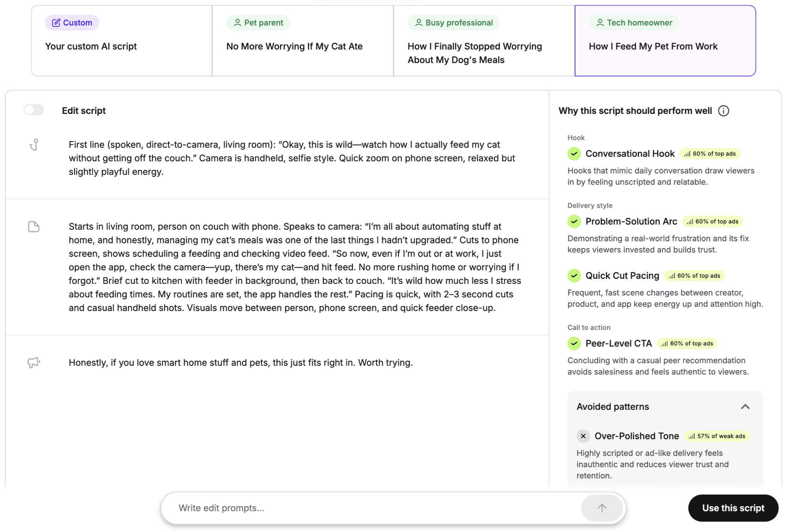Image resolution: width=787 pixels, height=532 pixels.
Task: Click the hook icon beside first line
Action: point(34,145)
